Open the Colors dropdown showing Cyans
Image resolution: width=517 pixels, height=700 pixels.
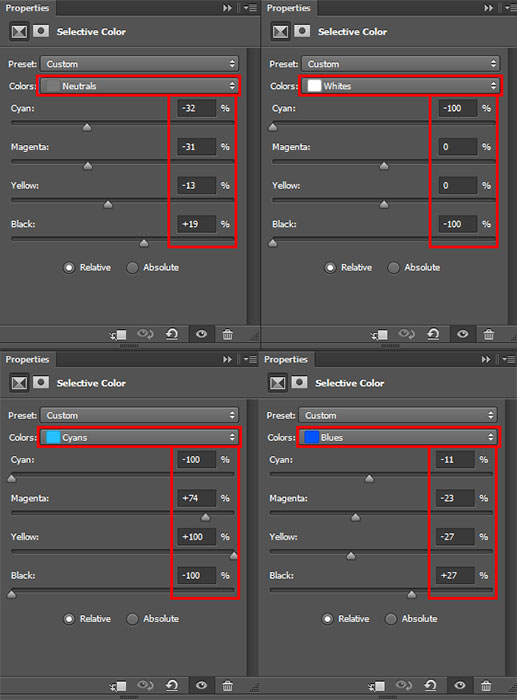pos(139,437)
